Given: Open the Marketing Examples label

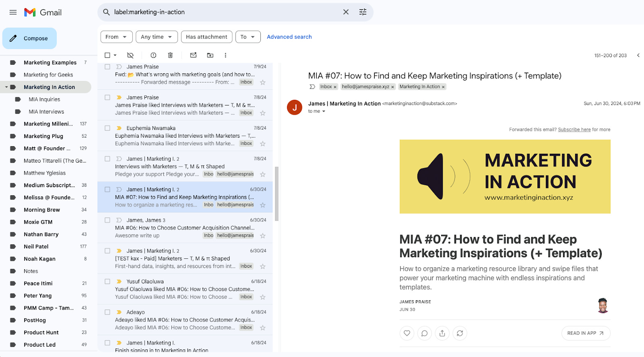Looking at the screenshot, I should (50, 62).
